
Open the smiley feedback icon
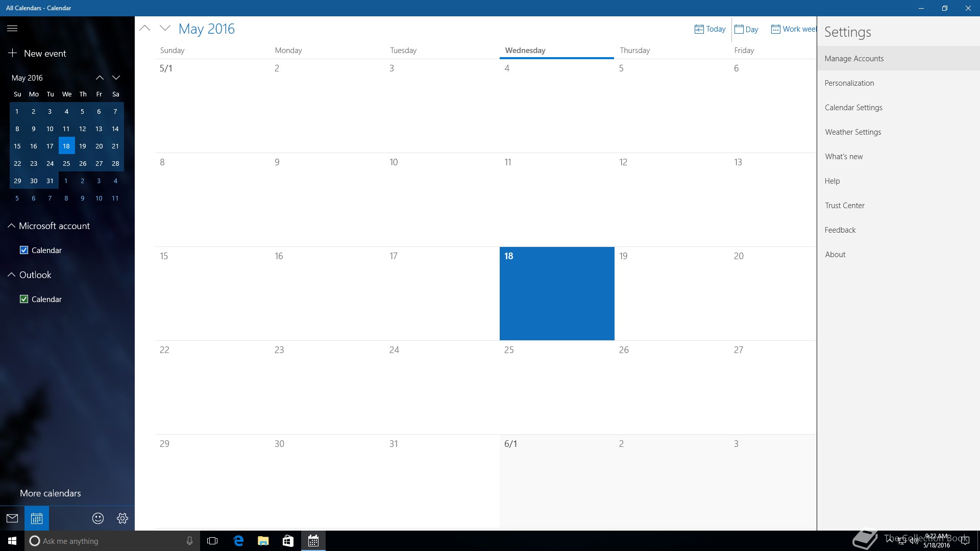pyautogui.click(x=98, y=518)
